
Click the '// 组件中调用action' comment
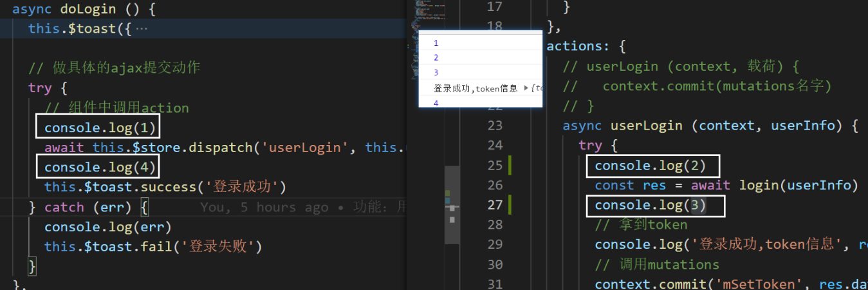[x=116, y=108]
